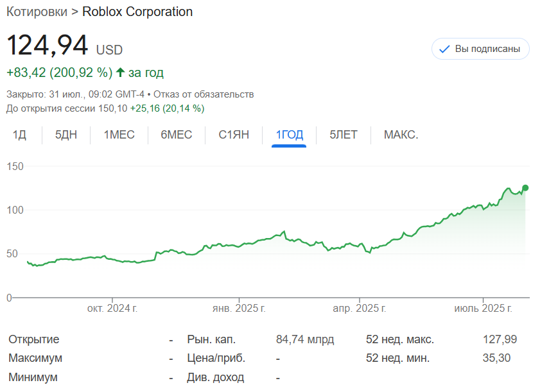
Task: Click the "янв. 2025 г." axis label
Action: [x=239, y=308]
